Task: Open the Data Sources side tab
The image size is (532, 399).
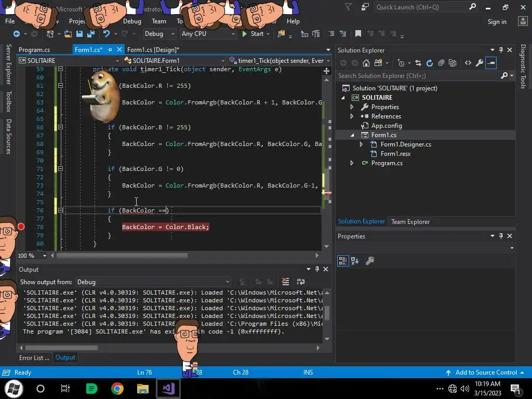Action: tap(8, 137)
